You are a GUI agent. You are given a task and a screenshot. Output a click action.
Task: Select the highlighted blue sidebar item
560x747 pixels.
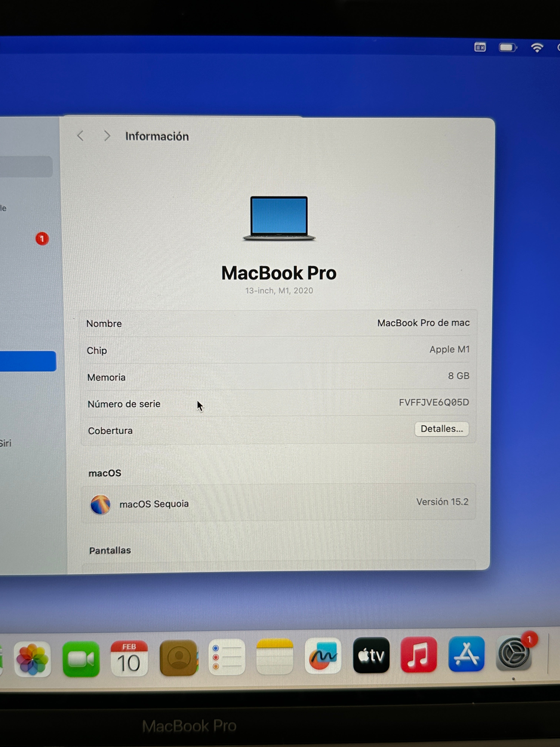[28, 361]
